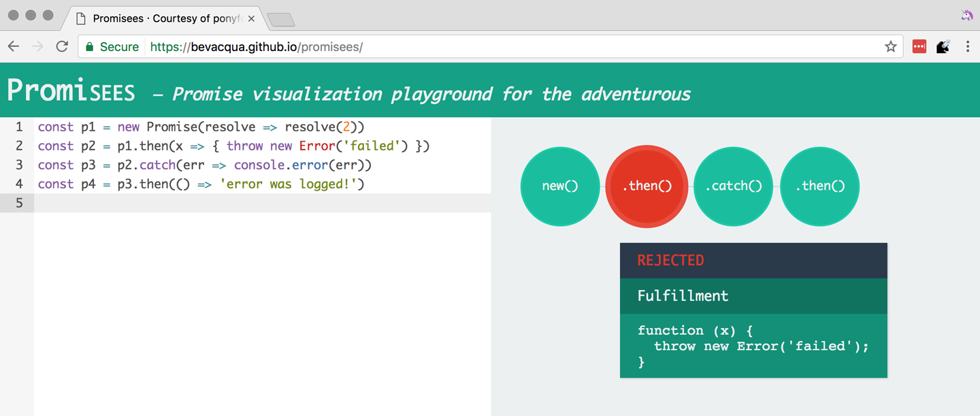Open Chrome's three-dot menu

[x=968, y=46]
